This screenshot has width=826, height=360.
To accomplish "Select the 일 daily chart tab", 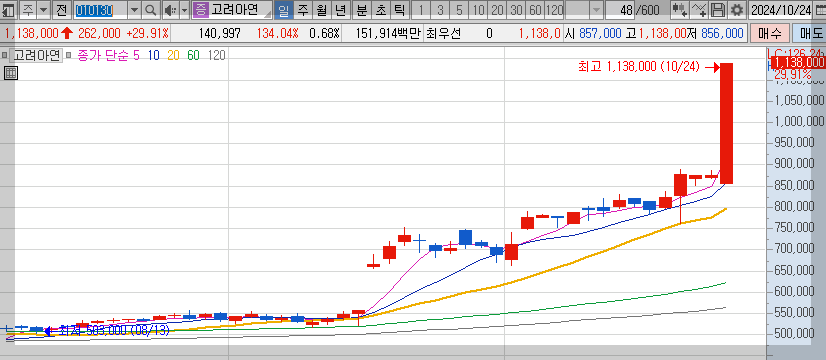I will [x=284, y=9].
